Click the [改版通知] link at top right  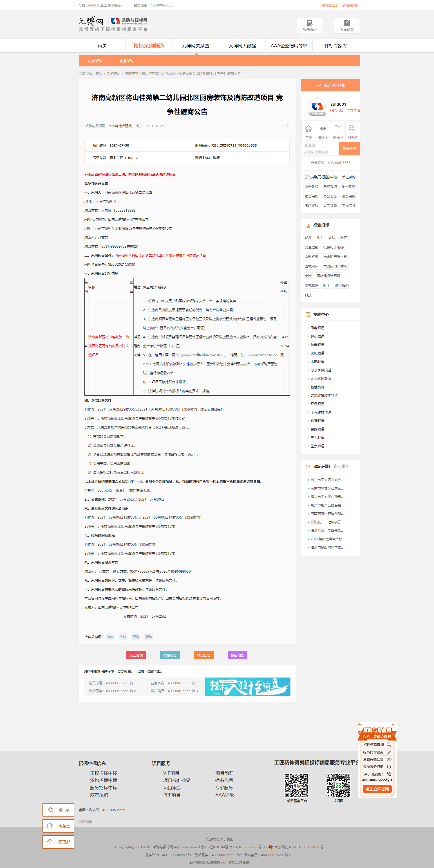(350, 5)
